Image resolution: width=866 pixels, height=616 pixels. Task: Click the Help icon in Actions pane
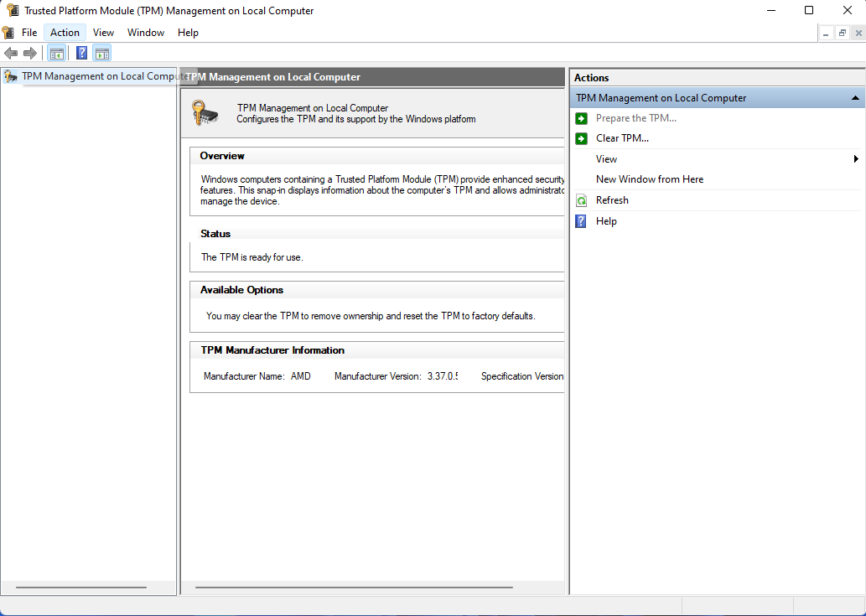(581, 221)
